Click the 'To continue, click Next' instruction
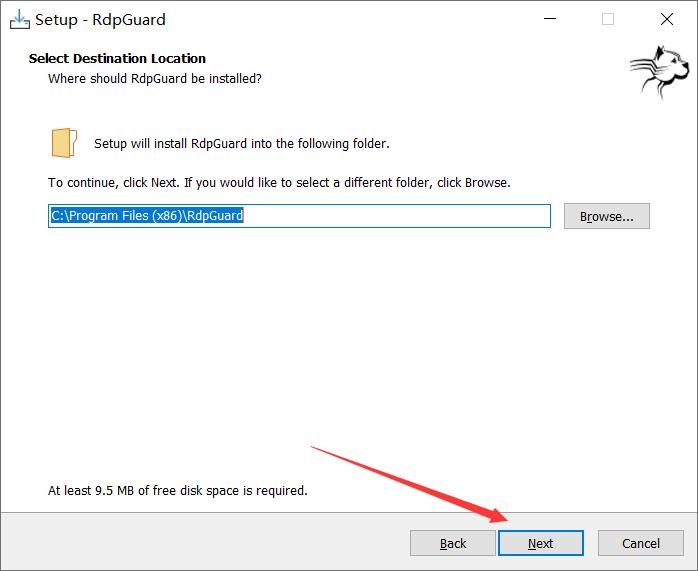This screenshot has height=571, width=698. pos(279,182)
